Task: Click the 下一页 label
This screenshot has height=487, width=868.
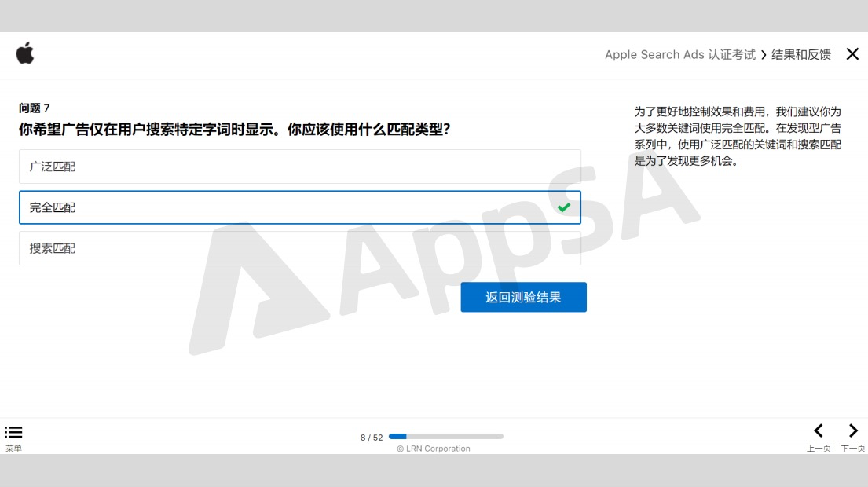Action: pos(853,449)
